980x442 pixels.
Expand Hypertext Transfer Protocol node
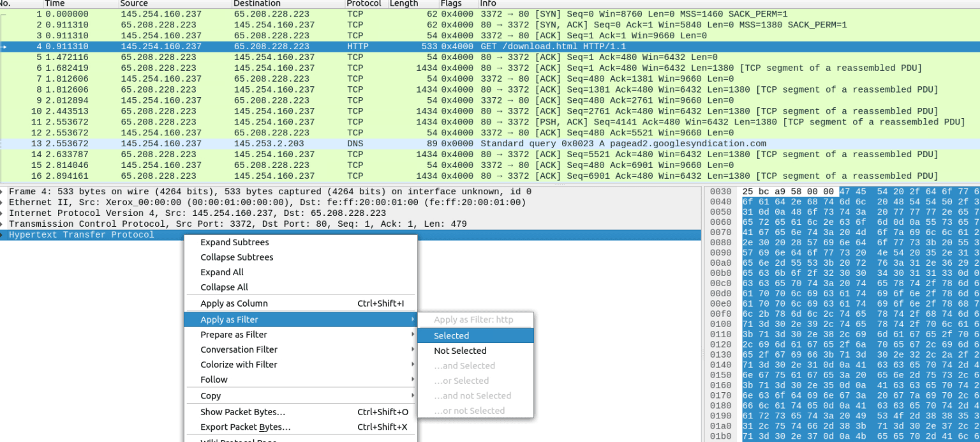click(x=3, y=235)
